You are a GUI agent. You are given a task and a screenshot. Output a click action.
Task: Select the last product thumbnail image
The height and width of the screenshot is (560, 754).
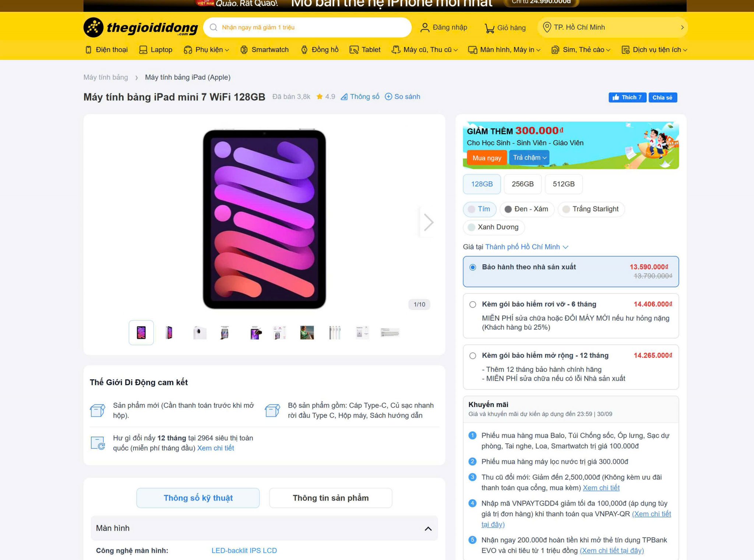390,333
